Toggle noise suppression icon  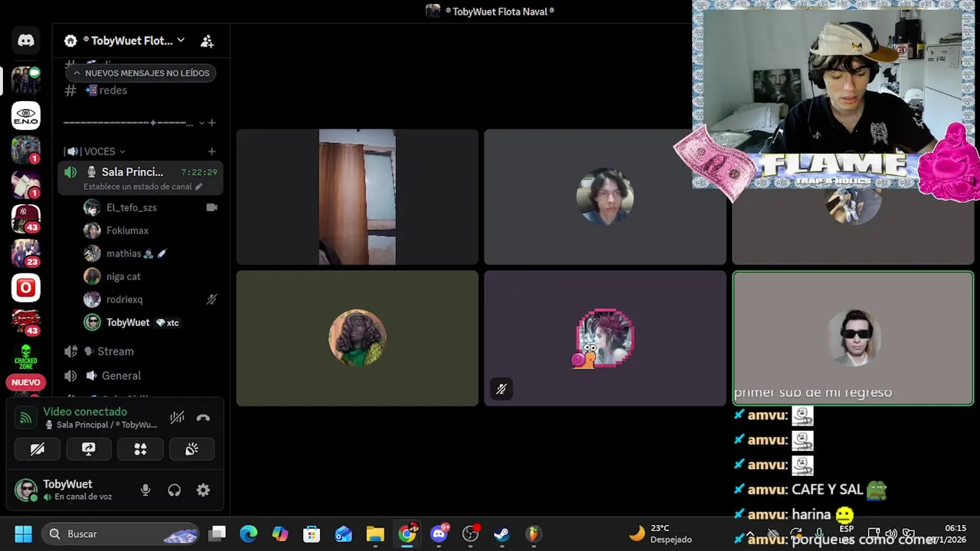pos(178,418)
